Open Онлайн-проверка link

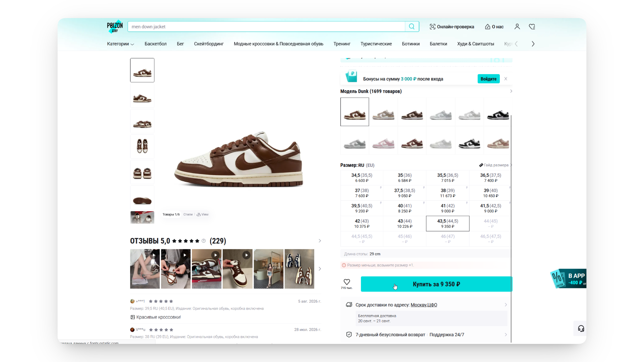click(452, 27)
